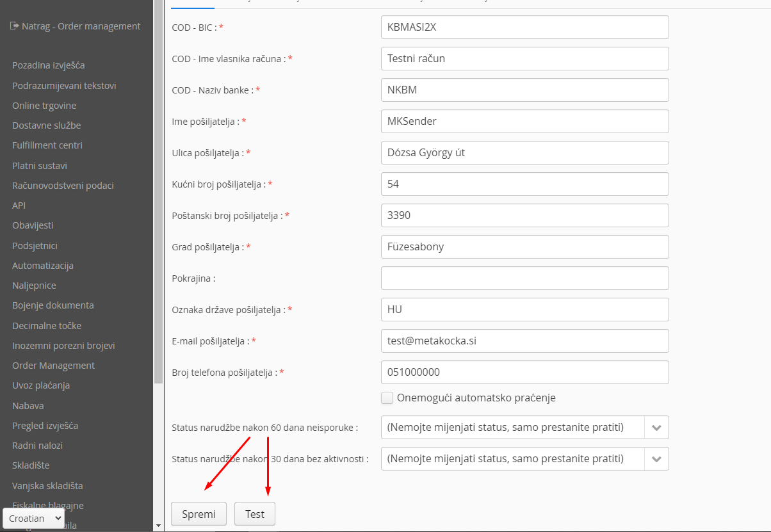The height and width of the screenshot is (532, 771).
Task: Click the sidebar scrollbar down arrow
Action: tap(159, 526)
